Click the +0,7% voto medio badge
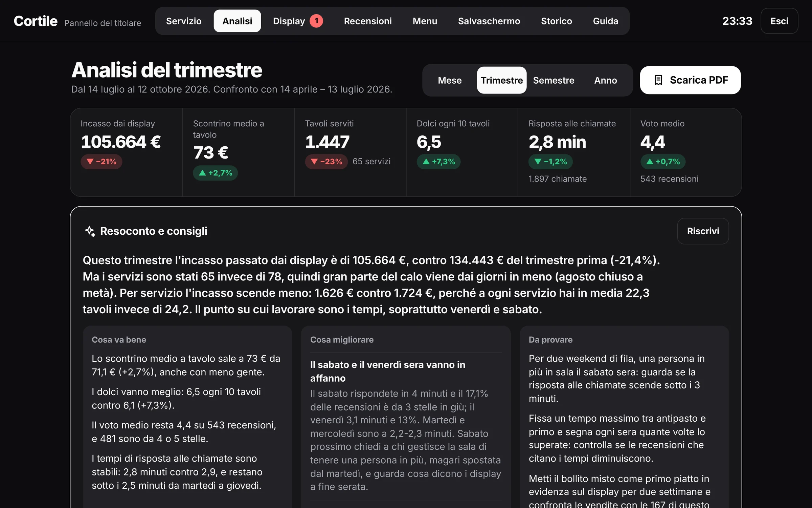 [663, 162]
